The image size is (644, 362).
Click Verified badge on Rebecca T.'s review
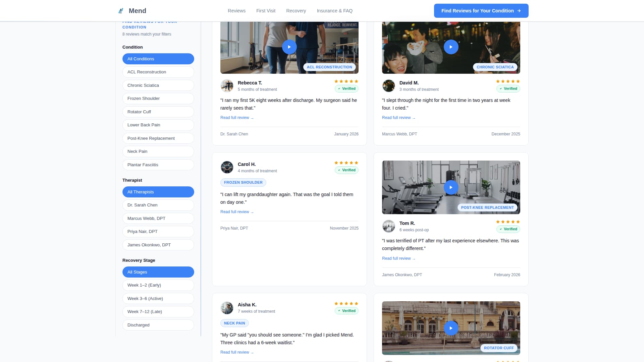[x=346, y=89]
